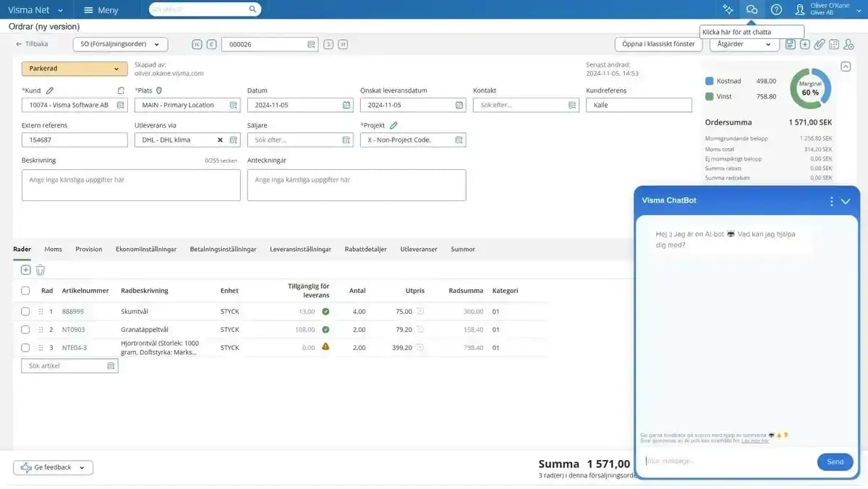Minimize the Visma ChatBot window chevron
Image resolution: width=868 pixels, height=489 pixels.
(846, 201)
